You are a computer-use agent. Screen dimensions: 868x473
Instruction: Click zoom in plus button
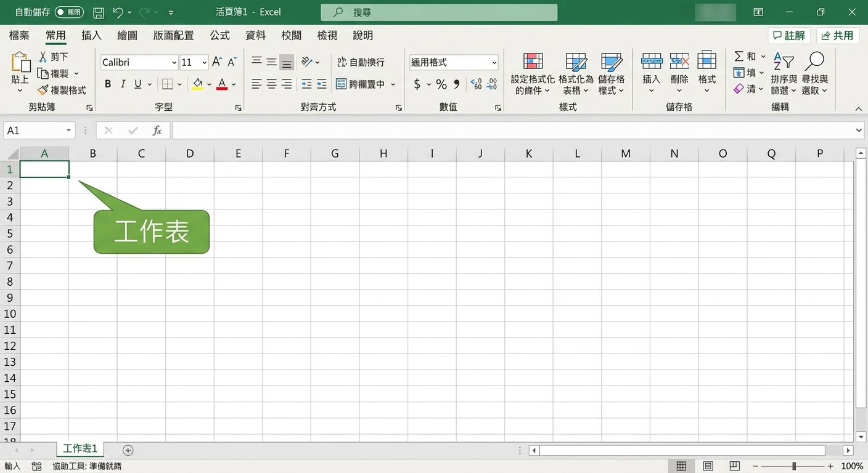830,466
